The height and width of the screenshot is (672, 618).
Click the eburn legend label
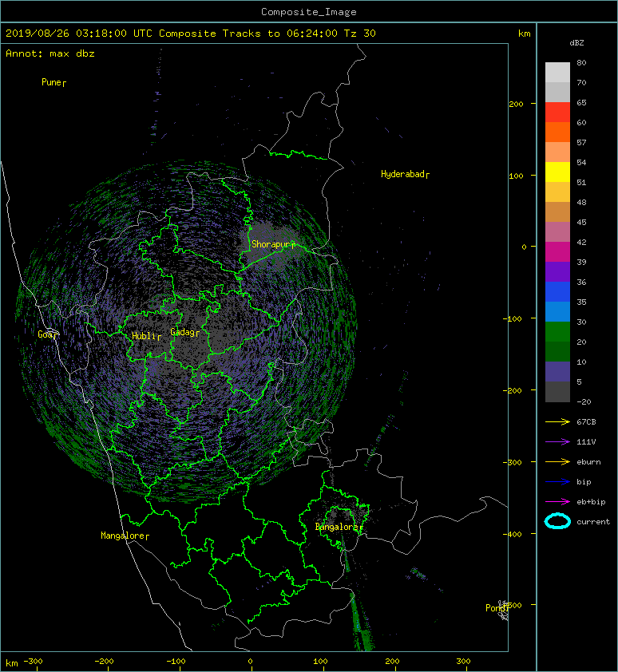click(588, 461)
